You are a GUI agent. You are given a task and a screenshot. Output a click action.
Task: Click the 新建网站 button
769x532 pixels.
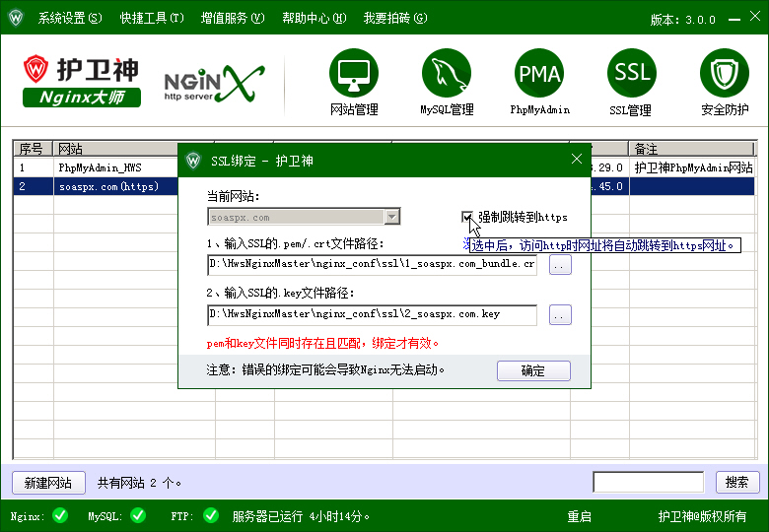(x=48, y=483)
